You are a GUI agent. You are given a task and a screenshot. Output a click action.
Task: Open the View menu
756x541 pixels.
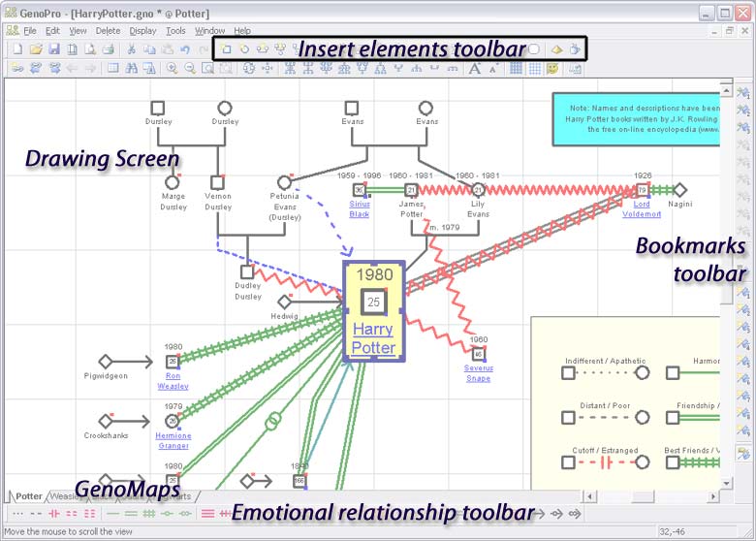(x=78, y=31)
